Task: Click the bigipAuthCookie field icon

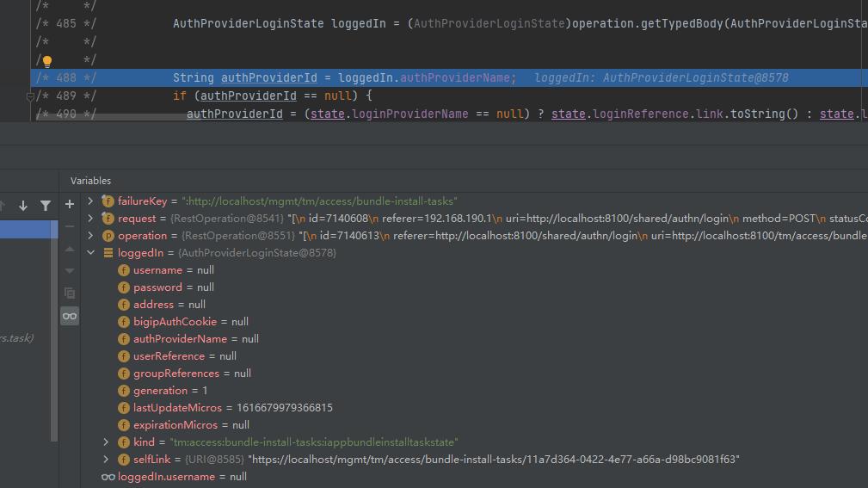Action: point(123,321)
